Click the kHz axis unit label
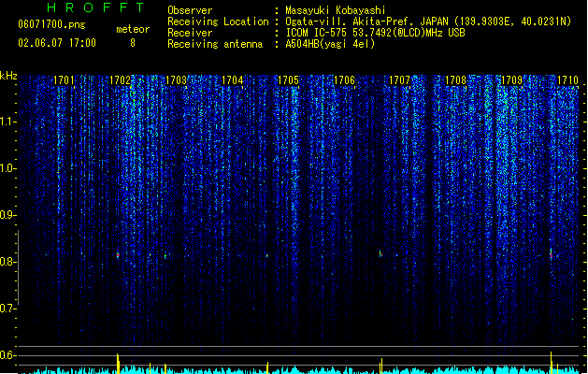Screen dimensions: 588x374 (x=8, y=76)
